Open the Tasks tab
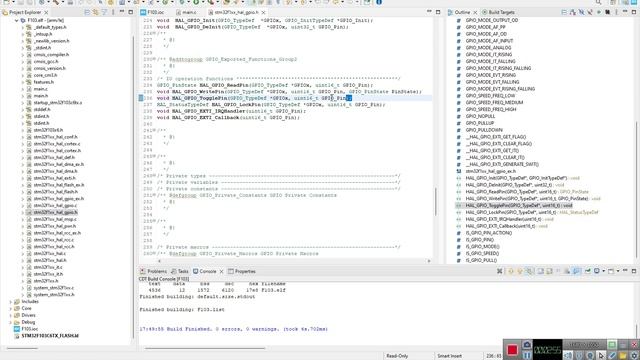 (x=180, y=271)
